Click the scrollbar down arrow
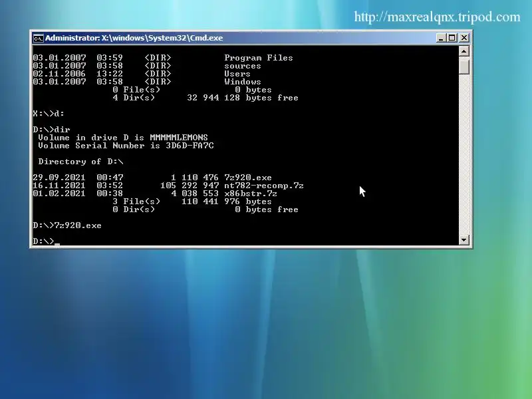This screenshot has height=399, width=532. pyautogui.click(x=464, y=240)
